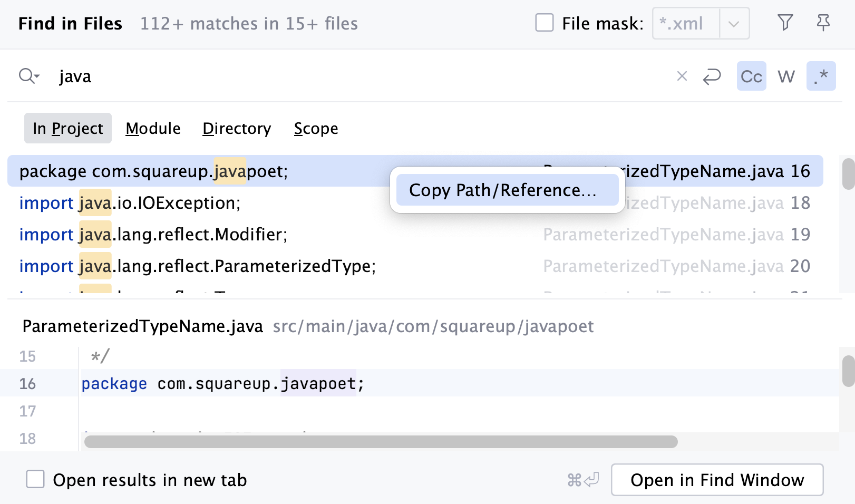Click ParameterizedTypeName.java 20 file label
The image size is (855, 504).
(x=677, y=266)
